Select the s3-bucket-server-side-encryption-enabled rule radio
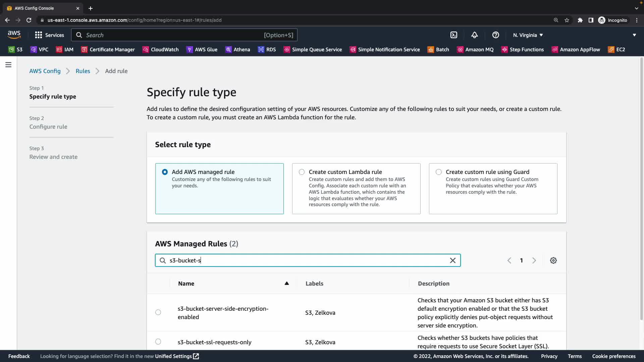 (158, 312)
